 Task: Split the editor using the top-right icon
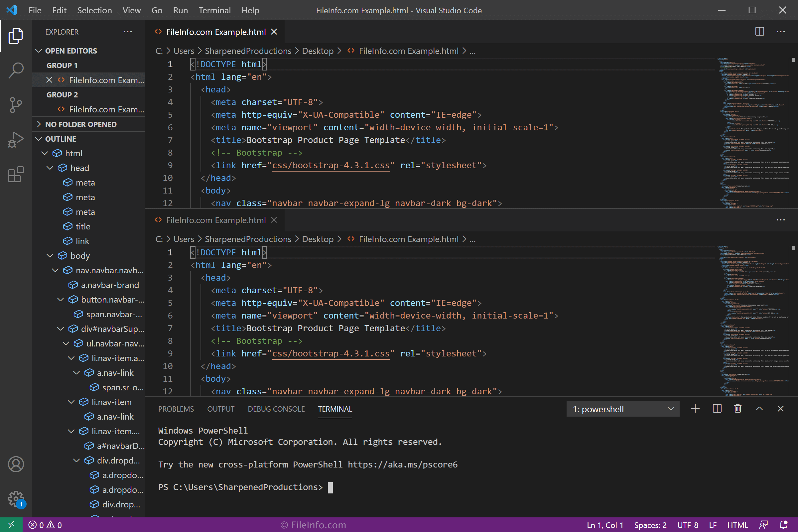pyautogui.click(x=760, y=32)
